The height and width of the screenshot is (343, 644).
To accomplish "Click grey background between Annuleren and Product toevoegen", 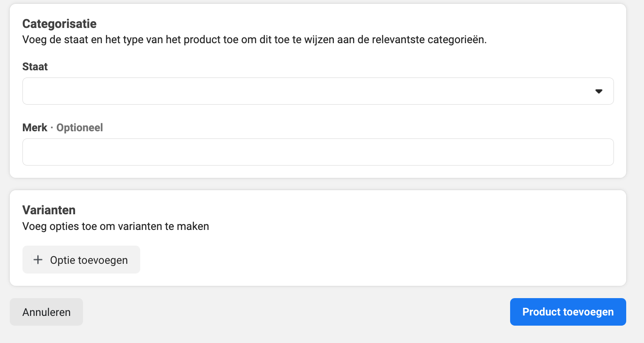I will click(x=297, y=312).
